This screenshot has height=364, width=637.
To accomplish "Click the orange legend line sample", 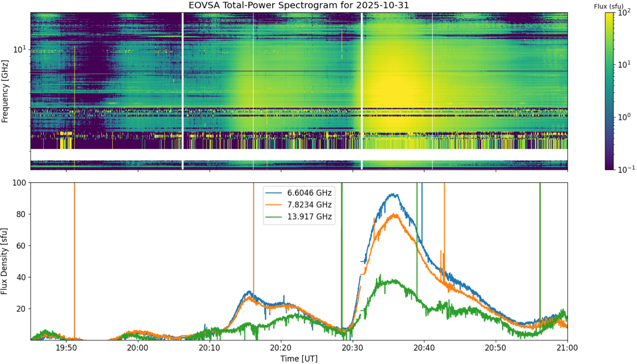I will click(x=274, y=205).
